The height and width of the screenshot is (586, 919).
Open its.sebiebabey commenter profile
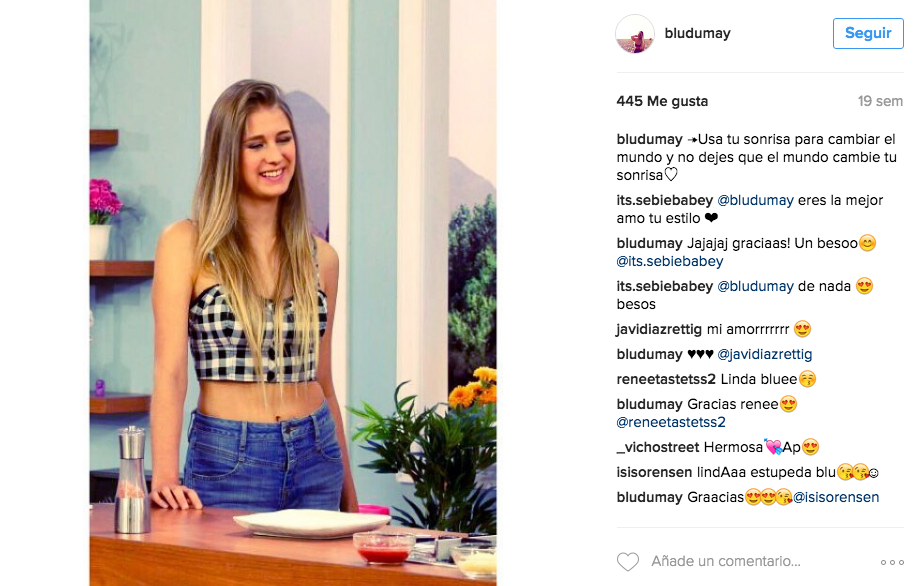tap(665, 200)
